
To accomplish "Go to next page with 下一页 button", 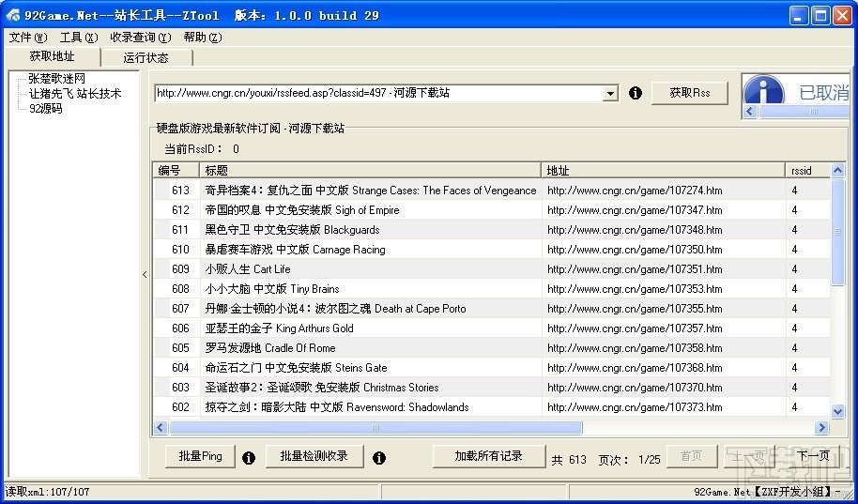I will click(x=813, y=456).
